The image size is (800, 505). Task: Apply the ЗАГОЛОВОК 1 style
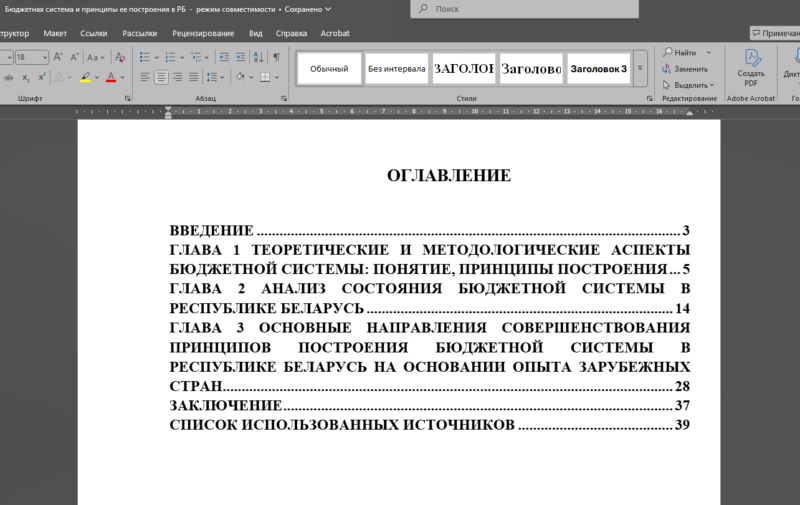pos(464,68)
